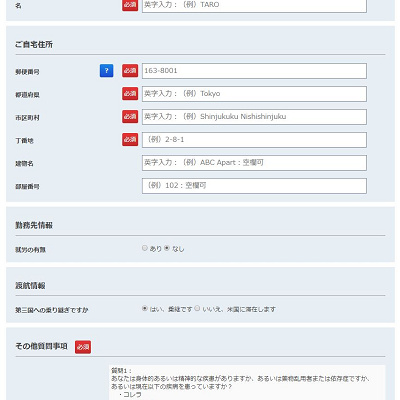Click the 丁番地 field with 2-8-1 placeholder
400x400 pixels.
254,140
